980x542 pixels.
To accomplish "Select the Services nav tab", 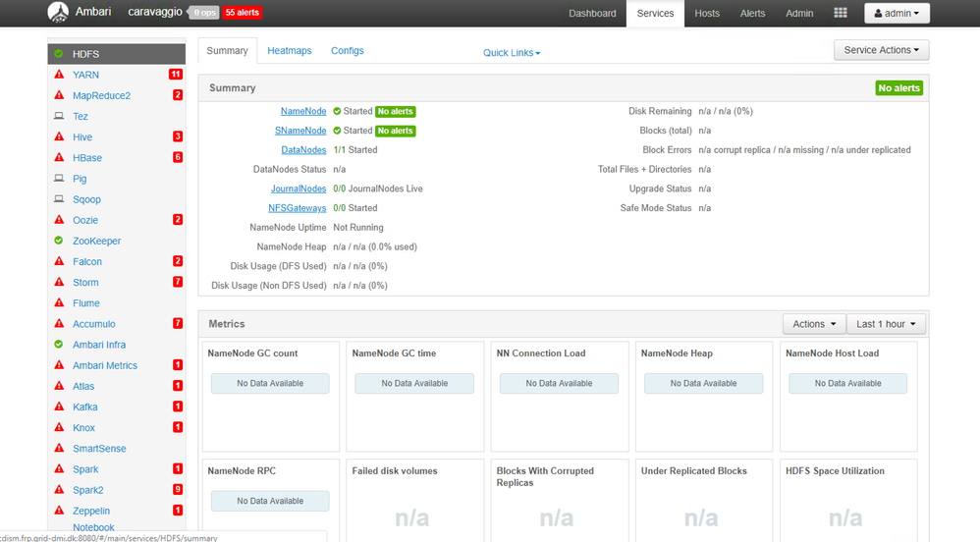I will [x=655, y=13].
